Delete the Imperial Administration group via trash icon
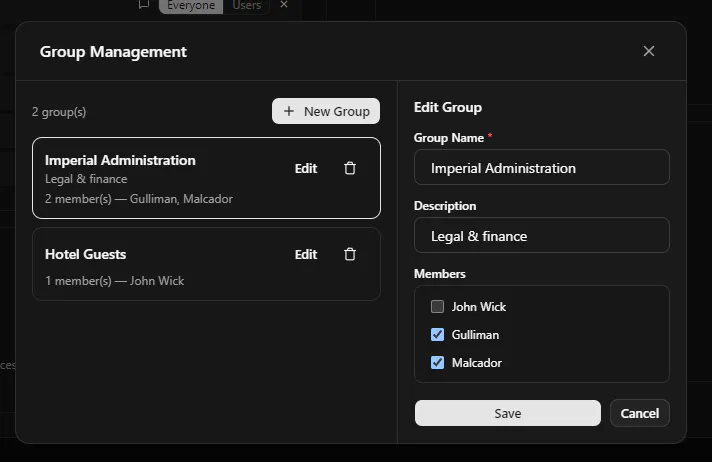This screenshot has width=712, height=462. (x=350, y=169)
